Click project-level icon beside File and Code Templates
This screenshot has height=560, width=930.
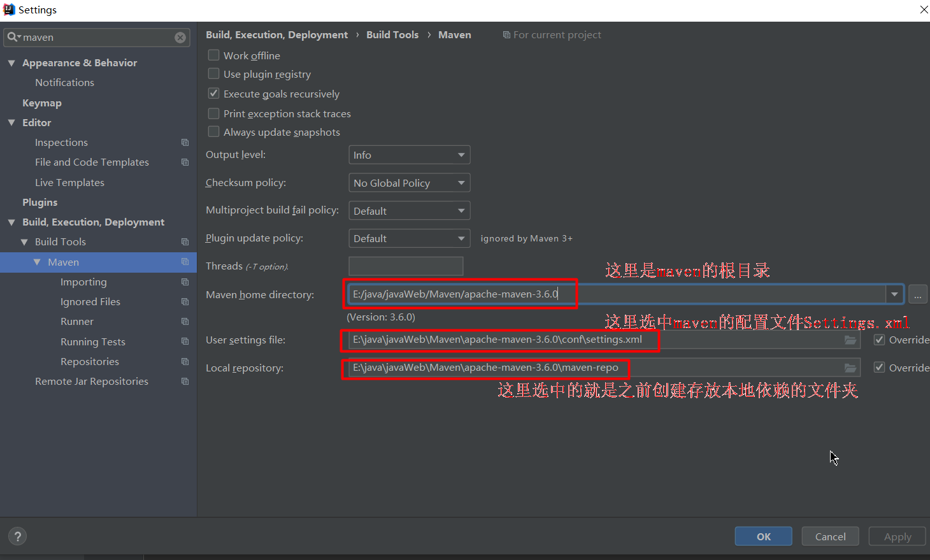click(x=185, y=162)
